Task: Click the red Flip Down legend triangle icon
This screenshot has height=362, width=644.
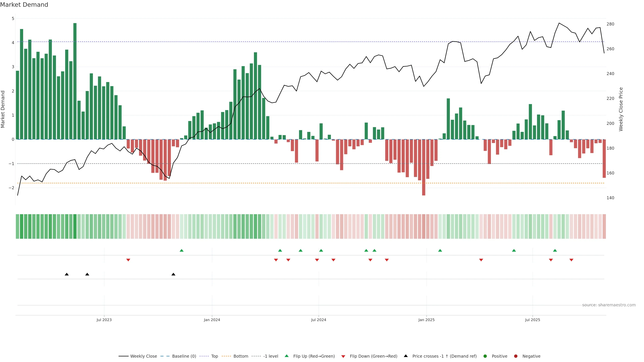Action: (x=343, y=356)
